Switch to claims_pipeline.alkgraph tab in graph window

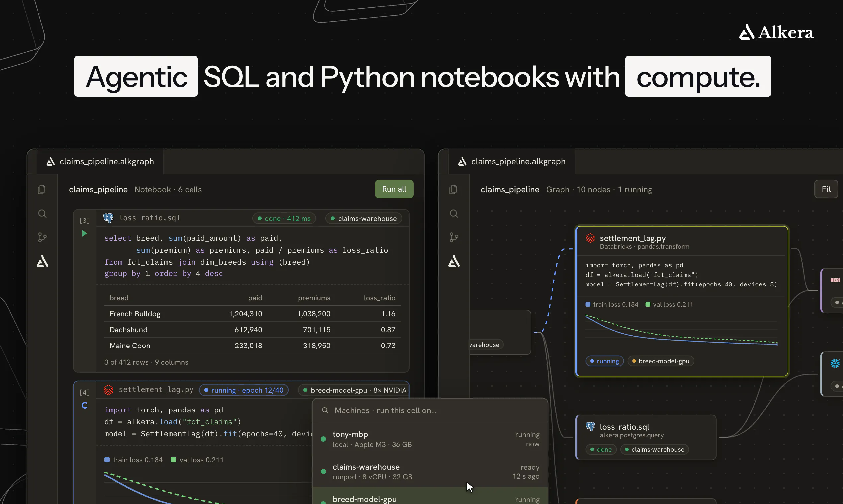point(511,162)
